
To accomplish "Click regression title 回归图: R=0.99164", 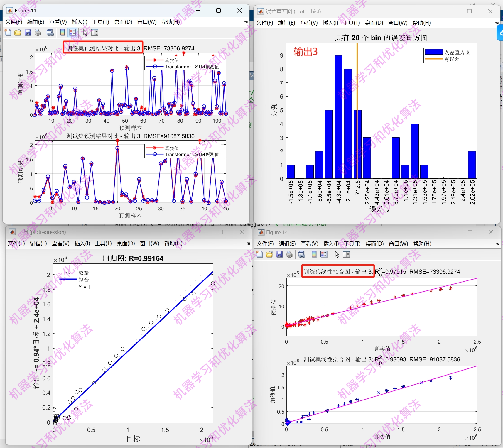I will click(x=133, y=258).
